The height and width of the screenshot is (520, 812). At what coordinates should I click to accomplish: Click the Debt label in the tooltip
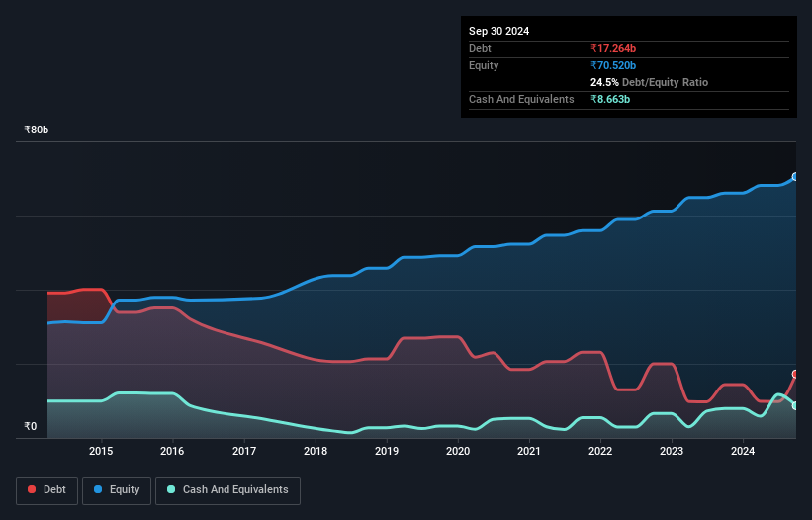coord(480,48)
